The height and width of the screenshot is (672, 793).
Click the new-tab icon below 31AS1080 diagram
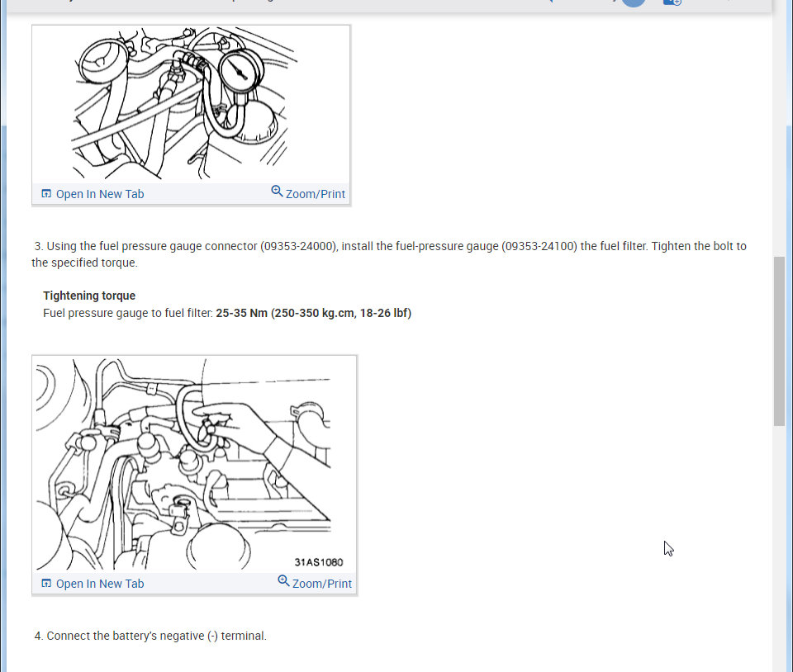(x=46, y=584)
